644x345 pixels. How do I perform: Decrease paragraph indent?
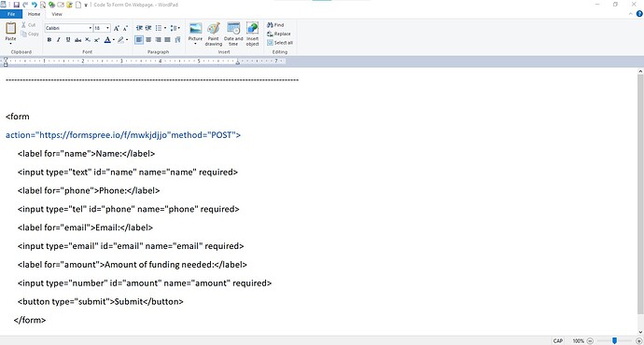click(x=139, y=28)
